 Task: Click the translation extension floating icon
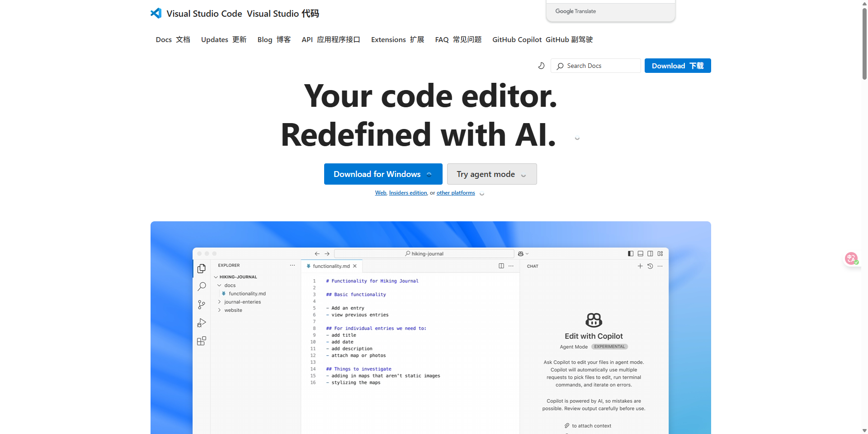pos(852,258)
